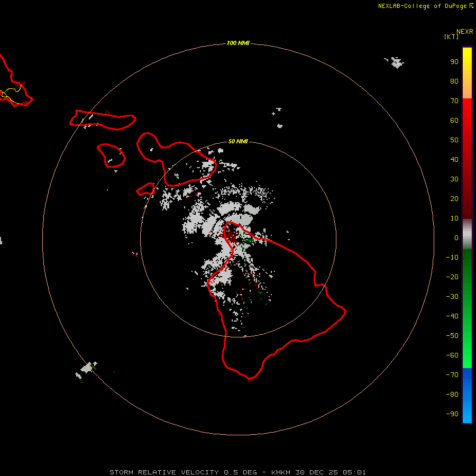The width and height of the screenshot is (476, 476).
Task: Click the -60 value on the velocity scale
Action: tap(452, 355)
